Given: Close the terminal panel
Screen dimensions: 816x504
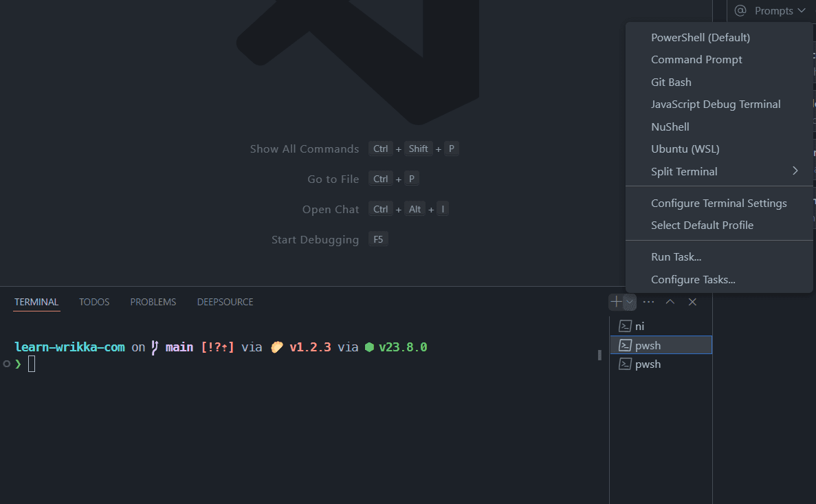Looking at the screenshot, I should pos(692,301).
